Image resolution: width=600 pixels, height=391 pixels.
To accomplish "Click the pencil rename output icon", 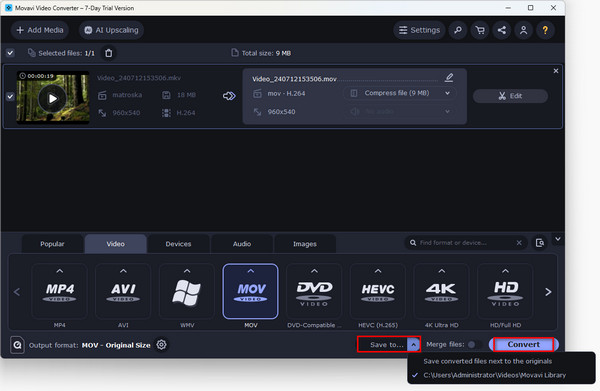I will [449, 78].
